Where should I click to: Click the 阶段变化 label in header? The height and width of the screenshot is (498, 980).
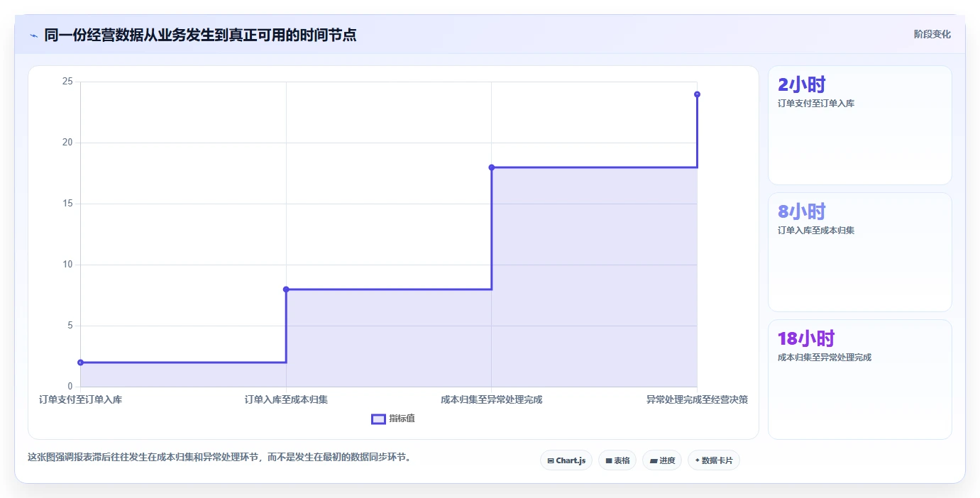tap(932, 34)
